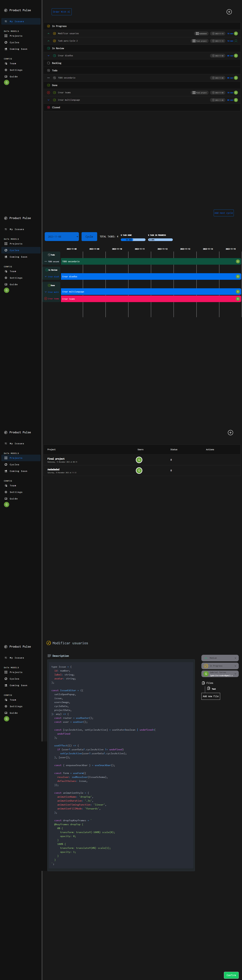The width and height of the screenshot is (242, 980).
Task: Select the Closed group header
Action: pyautogui.click(x=143, y=107)
